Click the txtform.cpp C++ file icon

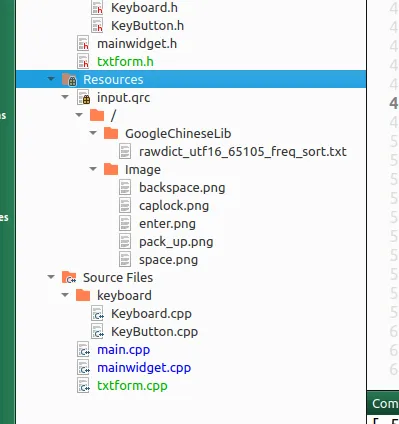83,386
